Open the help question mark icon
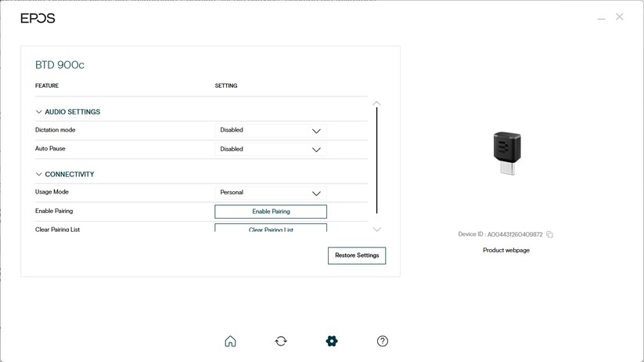644x362 pixels. click(383, 341)
